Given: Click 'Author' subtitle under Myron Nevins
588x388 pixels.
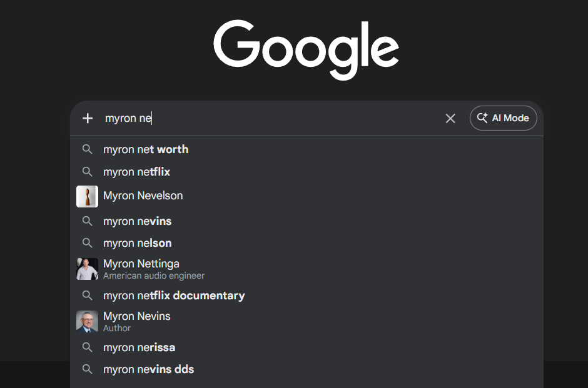Looking at the screenshot, I should pyautogui.click(x=117, y=329).
